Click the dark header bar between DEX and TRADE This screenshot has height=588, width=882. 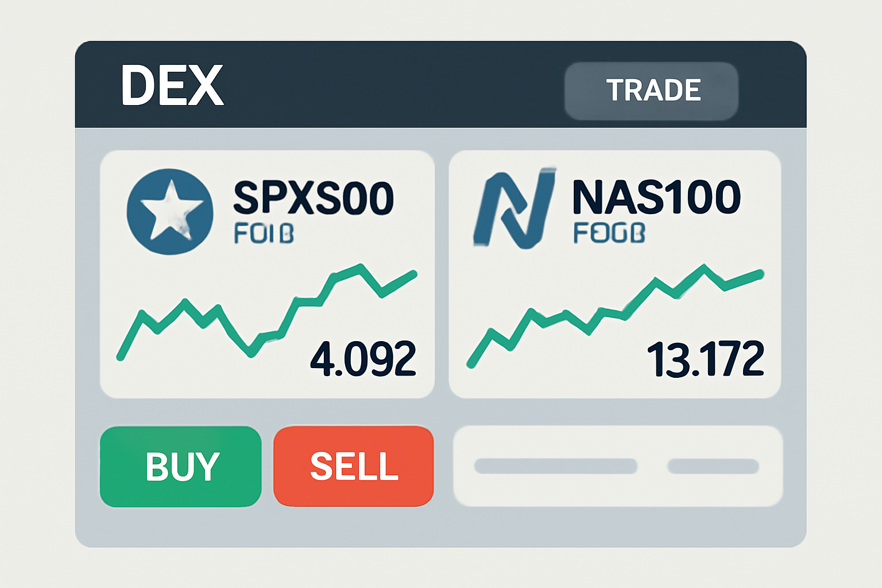[x=390, y=85]
